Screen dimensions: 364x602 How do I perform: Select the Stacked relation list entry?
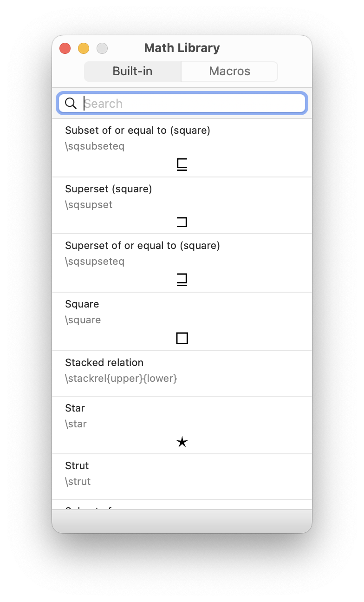(182, 373)
